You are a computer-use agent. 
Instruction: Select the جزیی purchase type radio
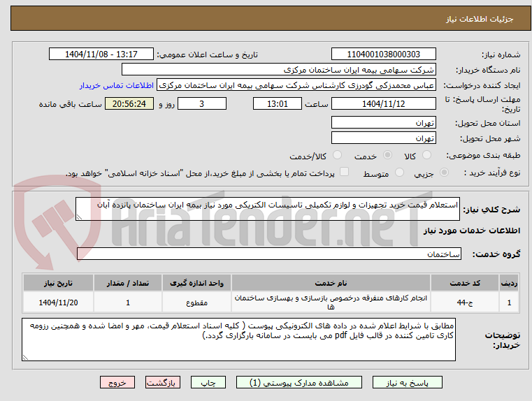pos(444,173)
